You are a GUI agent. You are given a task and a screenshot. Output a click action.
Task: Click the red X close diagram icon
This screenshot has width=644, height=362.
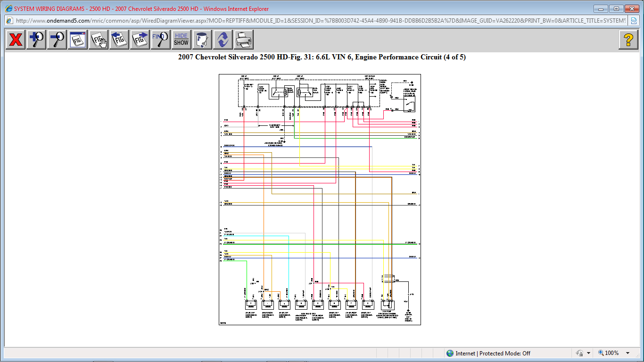tap(16, 40)
